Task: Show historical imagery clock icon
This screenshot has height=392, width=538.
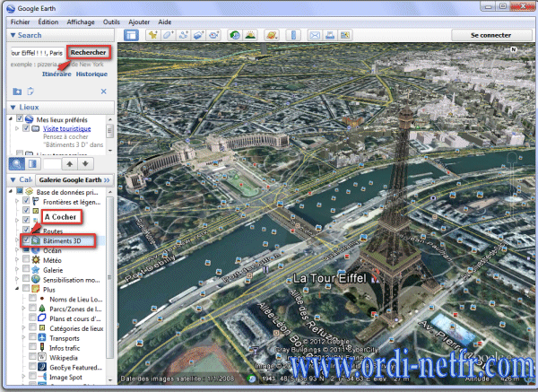Action: [235, 35]
